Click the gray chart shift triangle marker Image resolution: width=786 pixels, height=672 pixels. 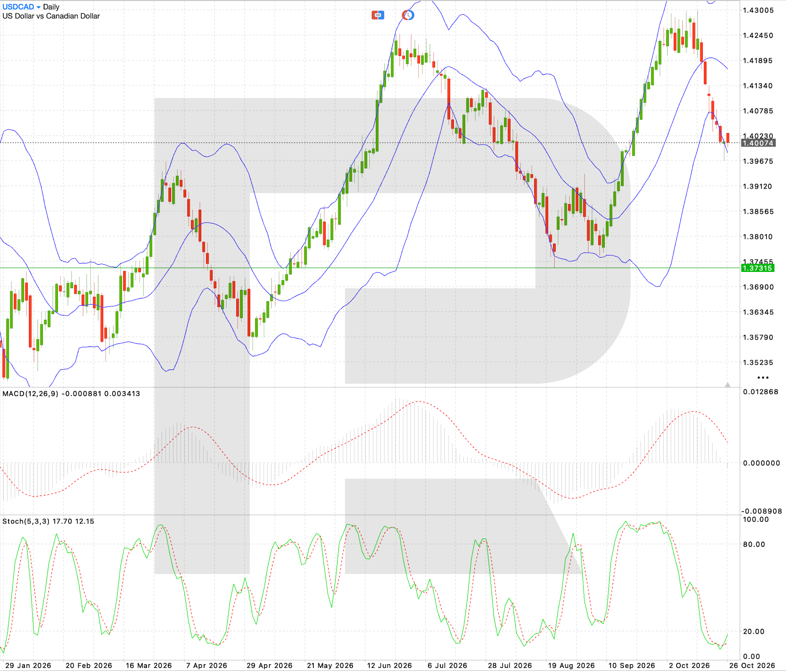(x=727, y=385)
